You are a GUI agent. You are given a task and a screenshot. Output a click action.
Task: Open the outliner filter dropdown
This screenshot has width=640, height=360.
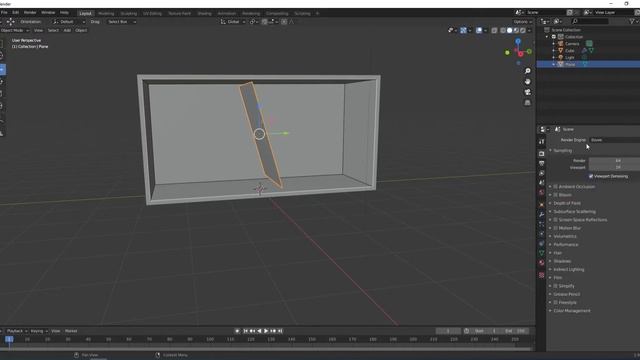click(x=633, y=21)
